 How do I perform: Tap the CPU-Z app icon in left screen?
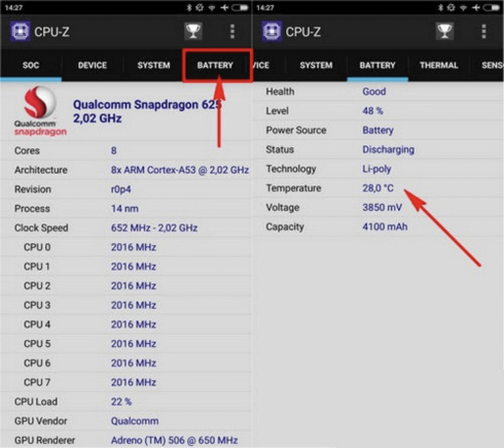point(20,32)
